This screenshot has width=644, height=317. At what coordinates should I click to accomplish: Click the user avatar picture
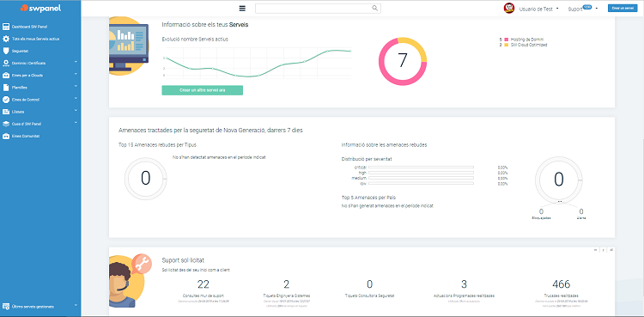(509, 9)
